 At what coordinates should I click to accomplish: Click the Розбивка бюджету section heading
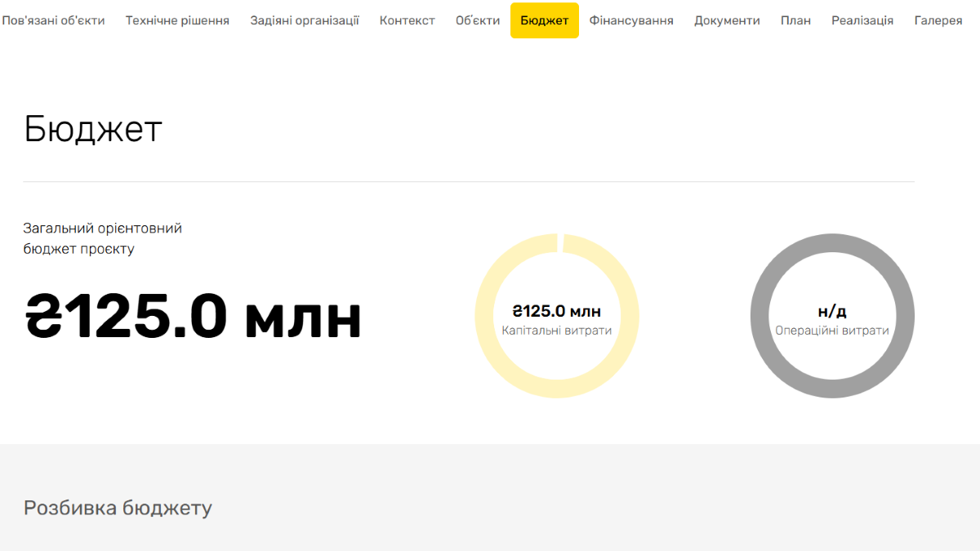(118, 508)
